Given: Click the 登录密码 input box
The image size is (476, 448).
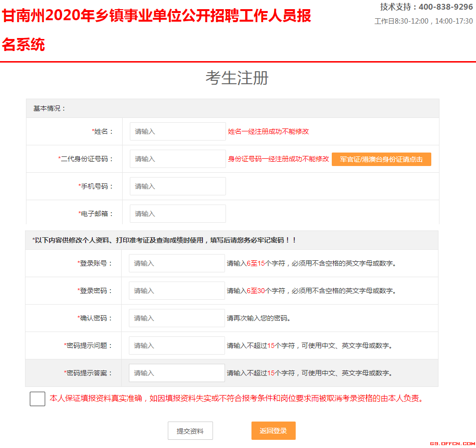Looking at the screenshot, I should (176, 291).
